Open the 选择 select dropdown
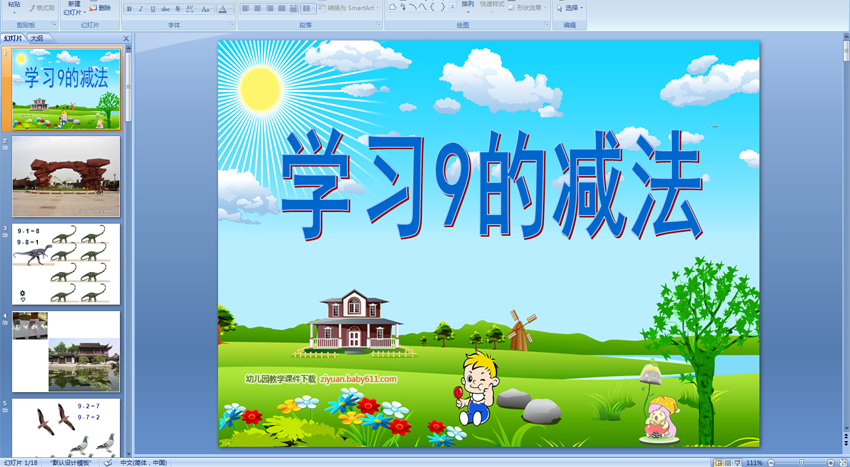 (570, 8)
